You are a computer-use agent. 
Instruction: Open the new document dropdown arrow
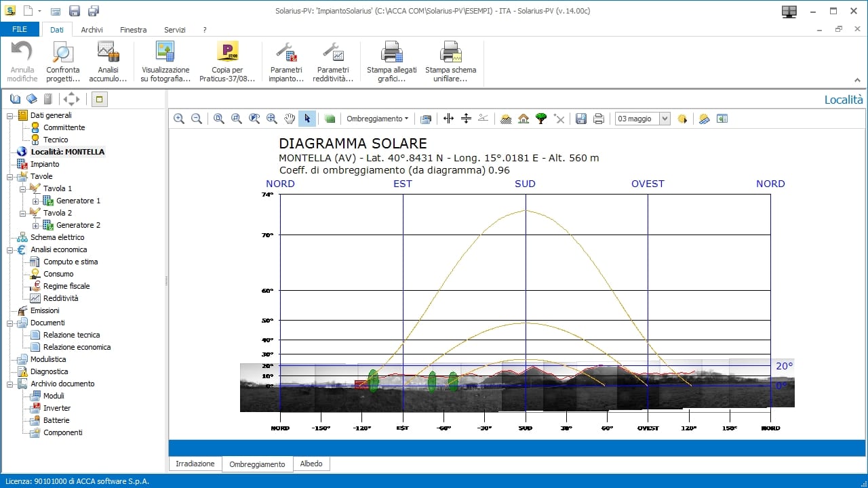[x=40, y=11]
